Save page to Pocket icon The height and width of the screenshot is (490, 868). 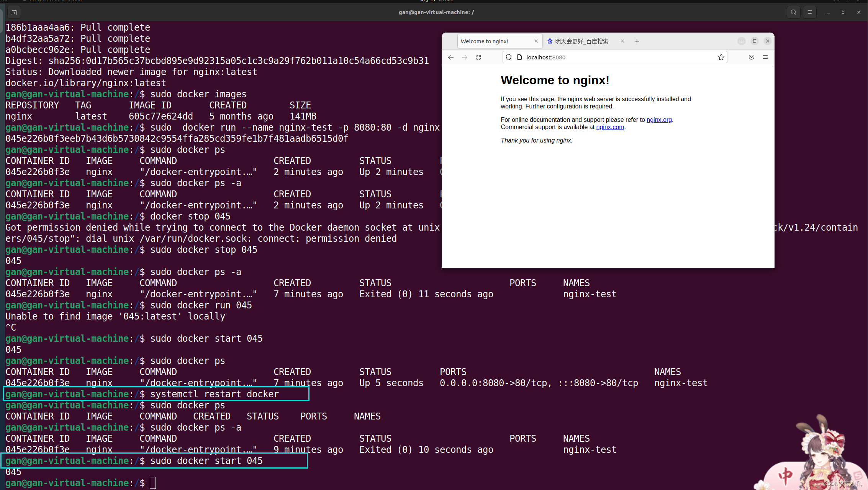pyautogui.click(x=752, y=57)
